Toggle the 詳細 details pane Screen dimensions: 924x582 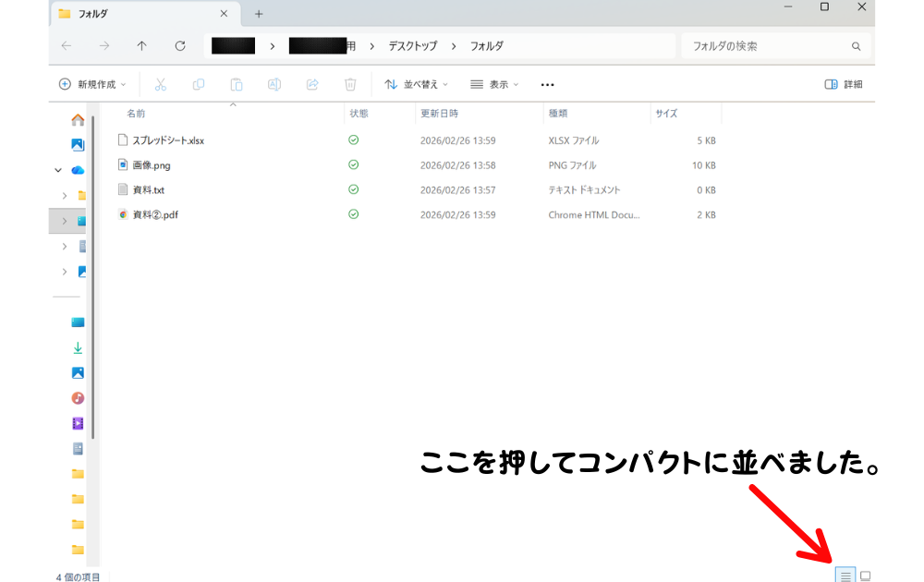[843, 84]
